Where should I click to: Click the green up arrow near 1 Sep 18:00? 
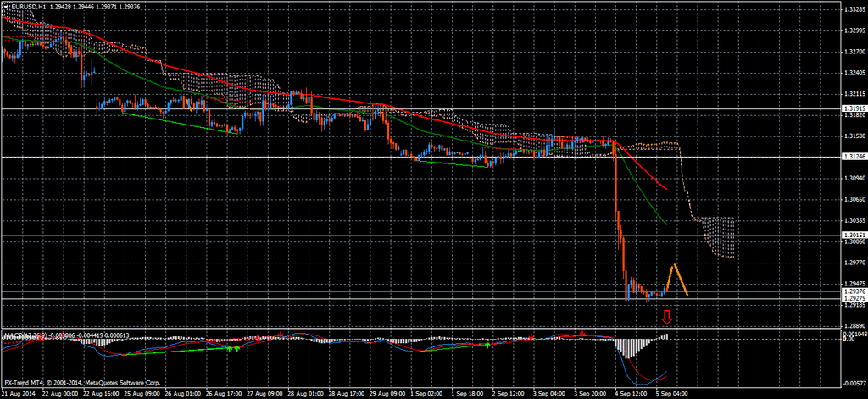tap(487, 345)
